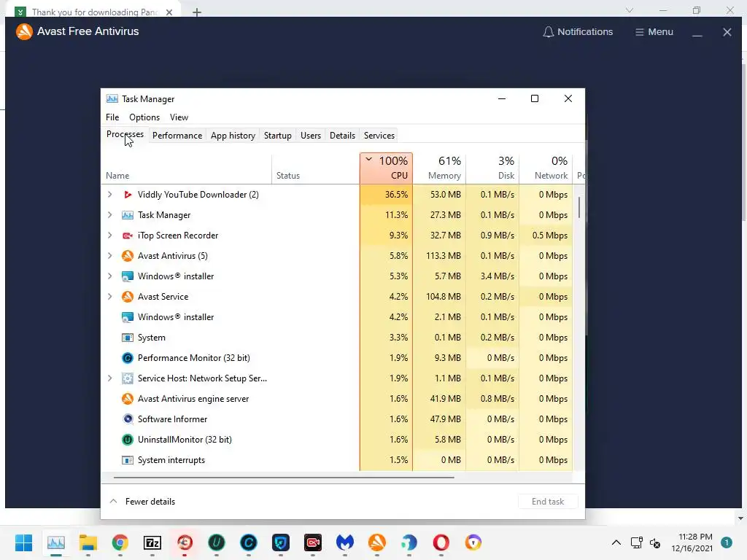Click the UninstallMonitor (32 bit) icon
The width and height of the screenshot is (747, 560).
coord(127,440)
